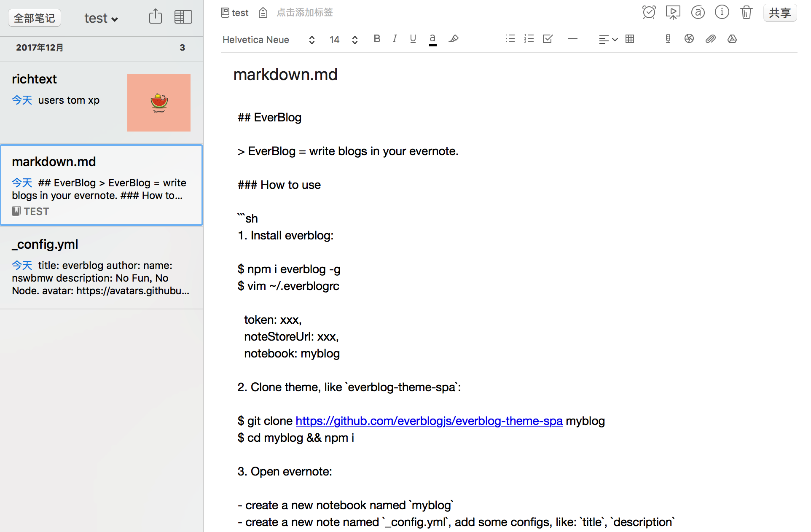Image resolution: width=811 pixels, height=532 pixels.
Task: Record audio with microphone icon
Action: (668, 39)
